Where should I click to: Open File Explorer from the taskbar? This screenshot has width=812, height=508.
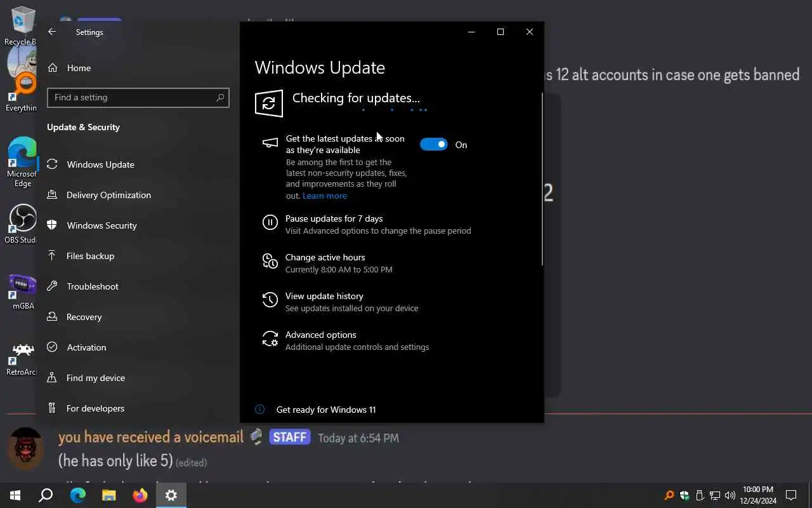click(108, 495)
